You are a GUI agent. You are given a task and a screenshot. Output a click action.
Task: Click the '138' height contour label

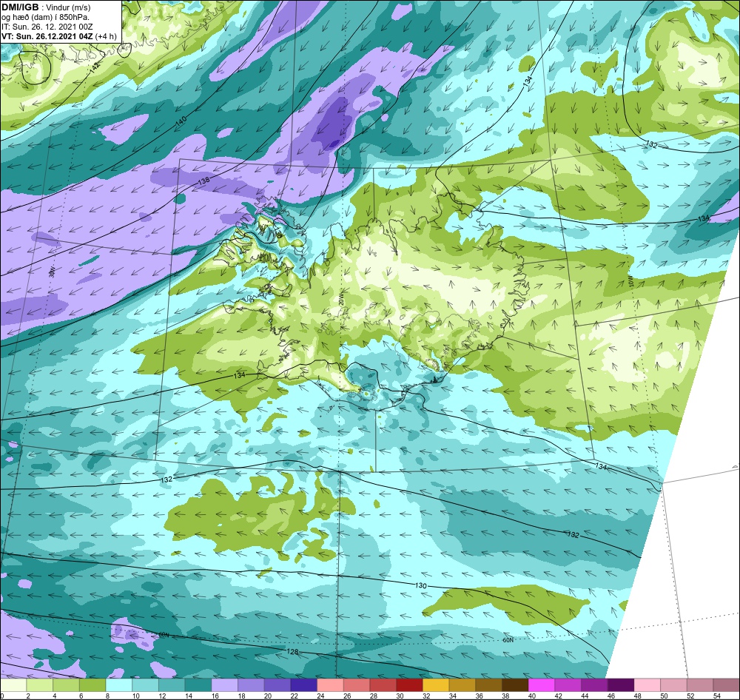[x=203, y=181]
